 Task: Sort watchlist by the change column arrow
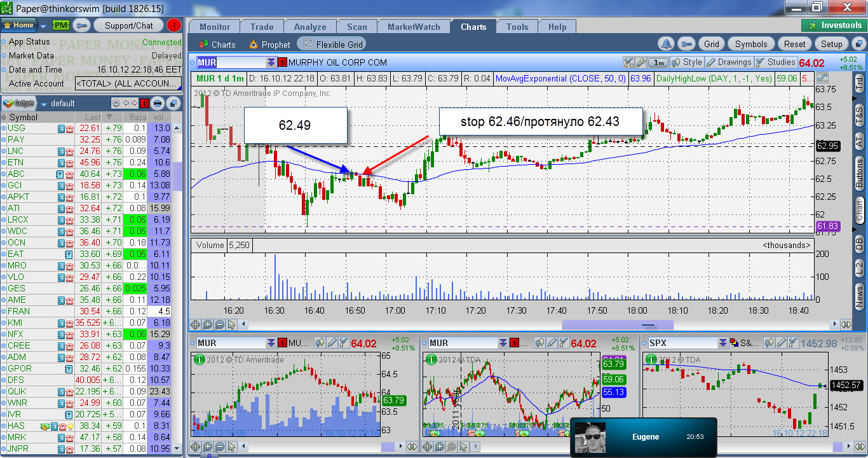[x=109, y=117]
